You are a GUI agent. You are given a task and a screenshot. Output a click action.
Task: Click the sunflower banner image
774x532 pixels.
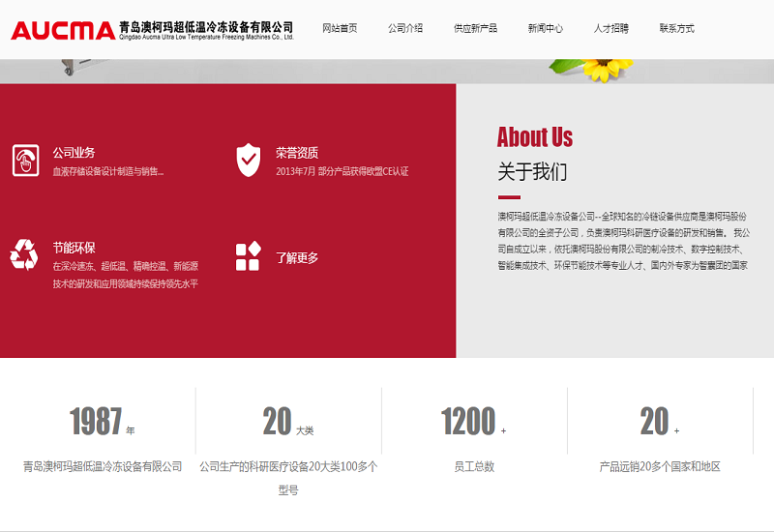[592, 70]
